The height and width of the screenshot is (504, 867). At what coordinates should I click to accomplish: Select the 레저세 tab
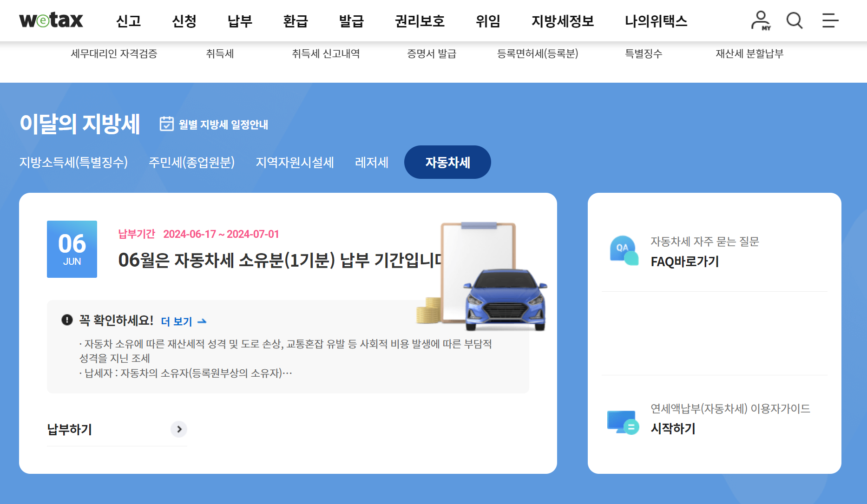pos(372,162)
